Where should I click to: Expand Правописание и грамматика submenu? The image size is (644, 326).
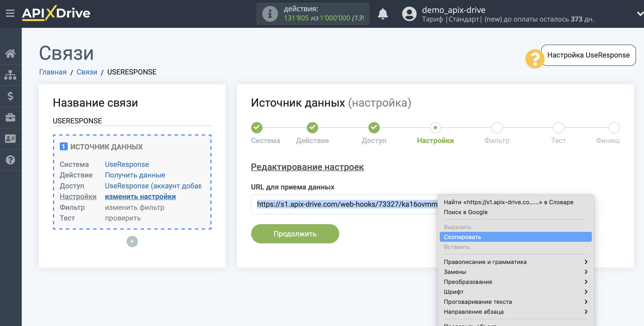[516, 262]
